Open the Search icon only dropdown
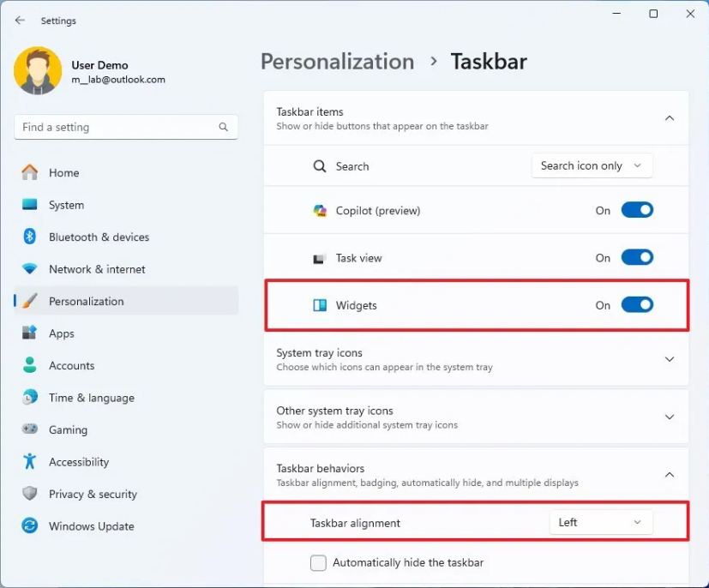The height and width of the screenshot is (588, 709). [x=591, y=165]
